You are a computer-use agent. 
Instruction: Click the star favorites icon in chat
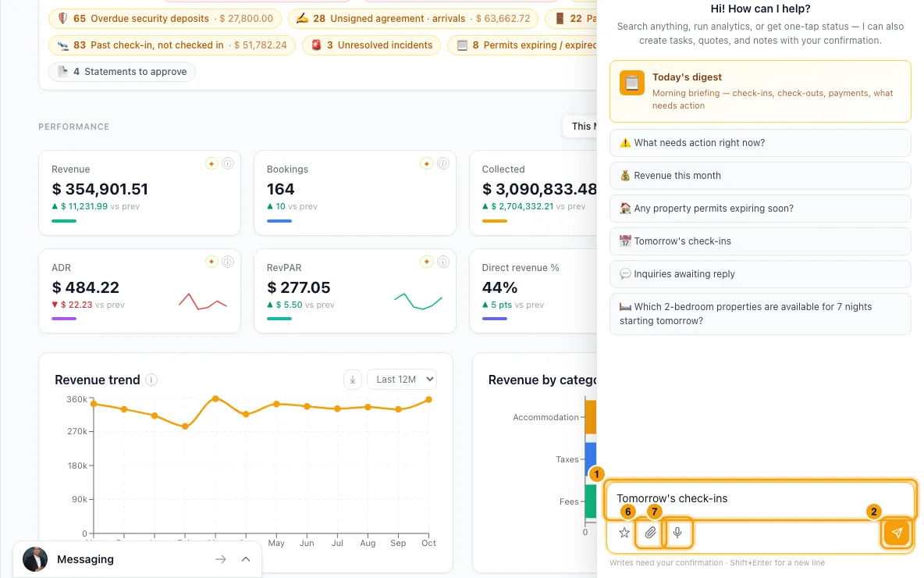click(x=624, y=533)
